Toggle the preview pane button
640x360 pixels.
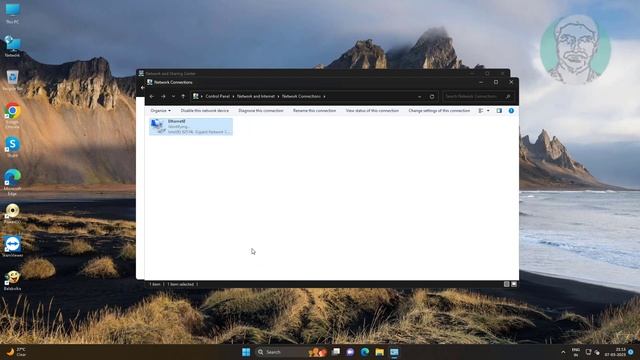coord(499,111)
